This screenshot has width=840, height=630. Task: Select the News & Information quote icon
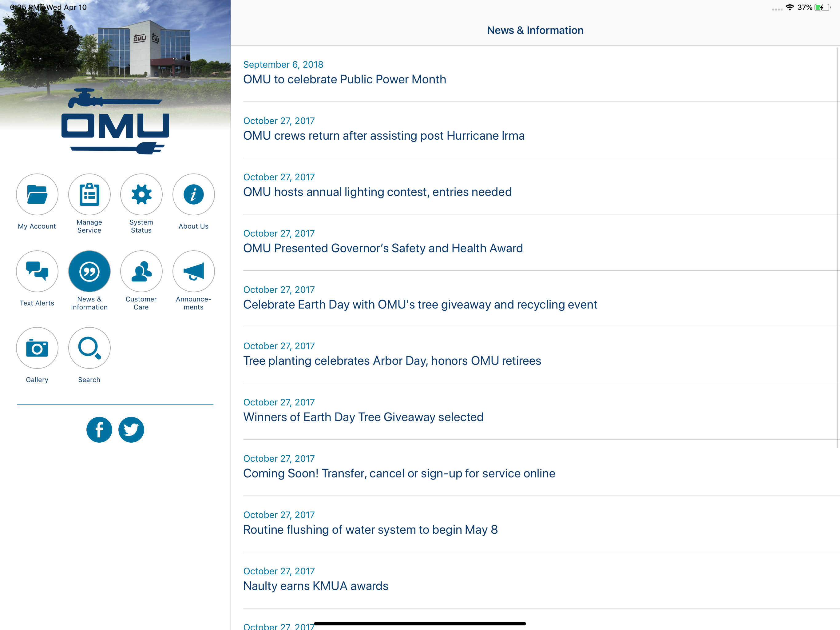coord(89,271)
